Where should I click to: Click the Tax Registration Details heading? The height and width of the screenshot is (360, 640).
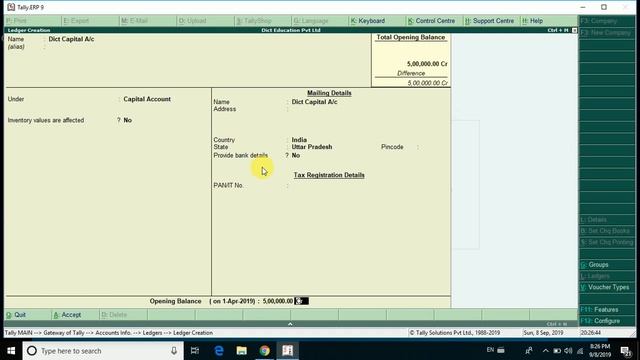[x=329, y=175]
